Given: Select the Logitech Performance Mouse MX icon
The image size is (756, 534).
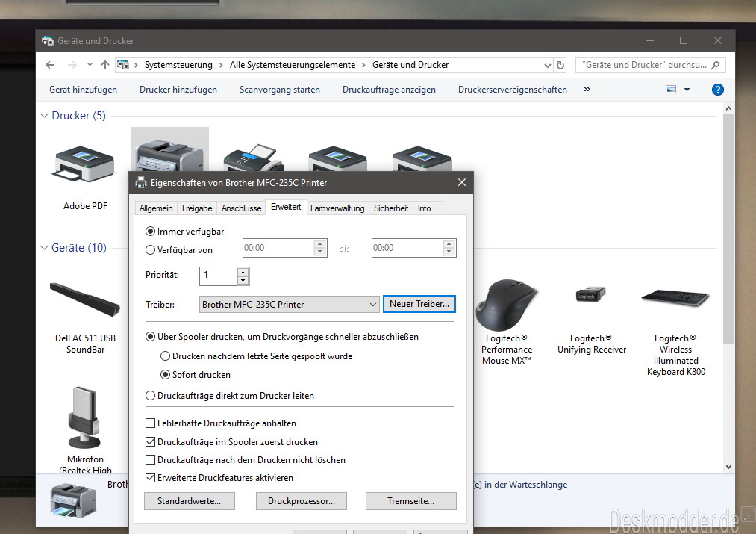Looking at the screenshot, I should pos(506,305).
